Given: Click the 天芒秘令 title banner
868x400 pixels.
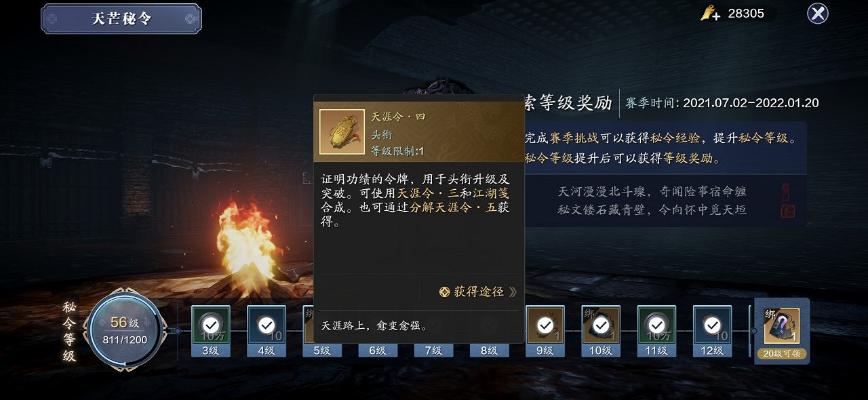Looking at the screenshot, I should (x=121, y=18).
